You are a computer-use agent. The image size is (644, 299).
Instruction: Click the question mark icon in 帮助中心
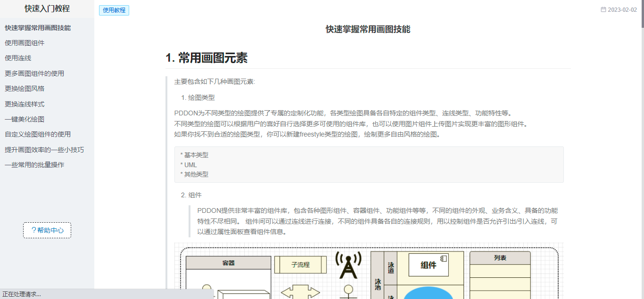tap(33, 230)
